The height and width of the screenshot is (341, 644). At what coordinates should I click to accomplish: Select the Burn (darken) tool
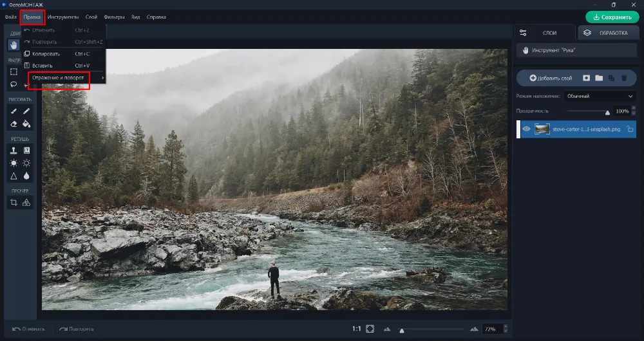(x=26, y=163)
